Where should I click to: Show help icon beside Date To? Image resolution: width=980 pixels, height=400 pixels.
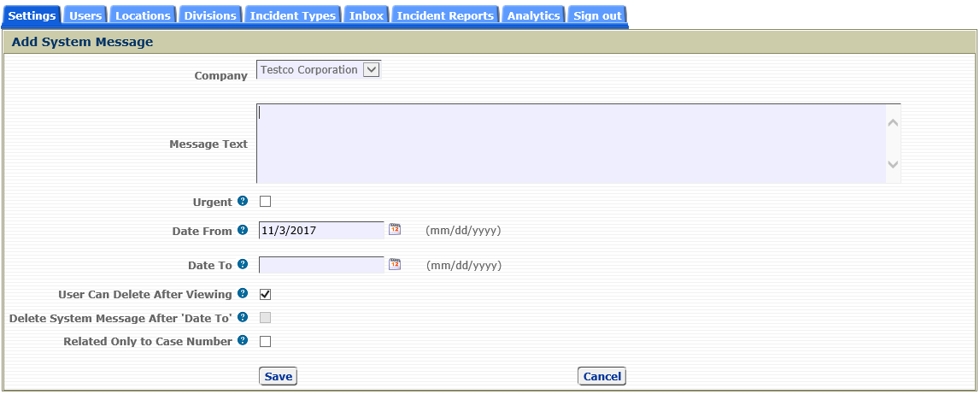pyautogui.click(x=243, y=264)
